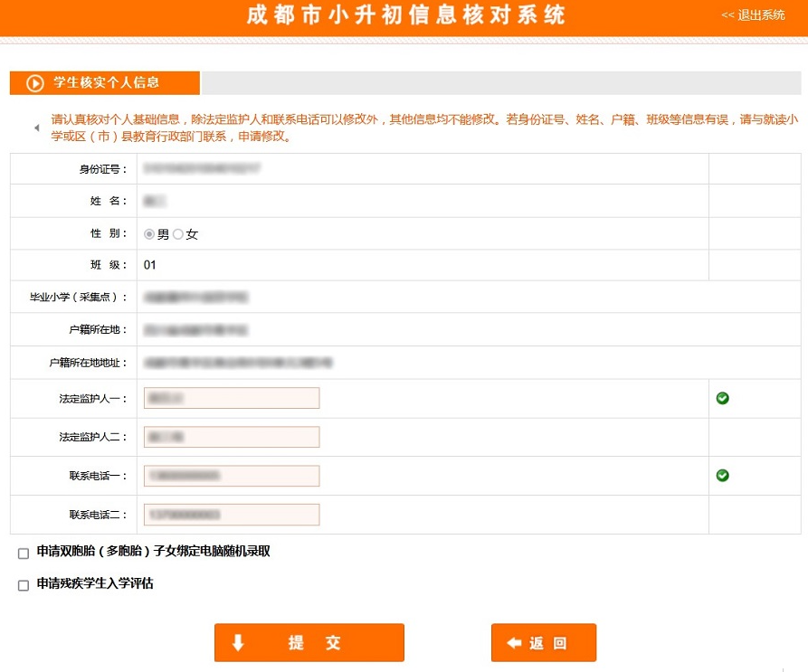808x672 pixels.
Task: Click the 班级 value 01
Action: click(x=150, y=265)
